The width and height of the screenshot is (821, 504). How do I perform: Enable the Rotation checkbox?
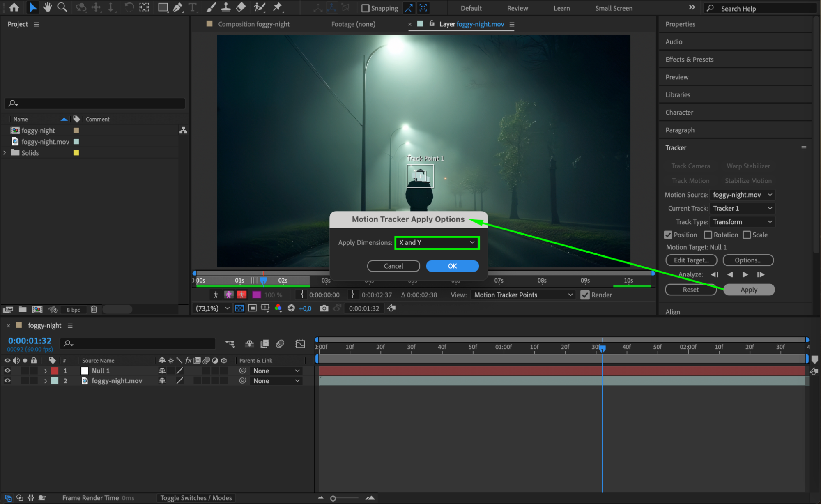pyautogui.click(x=708, y=235)
